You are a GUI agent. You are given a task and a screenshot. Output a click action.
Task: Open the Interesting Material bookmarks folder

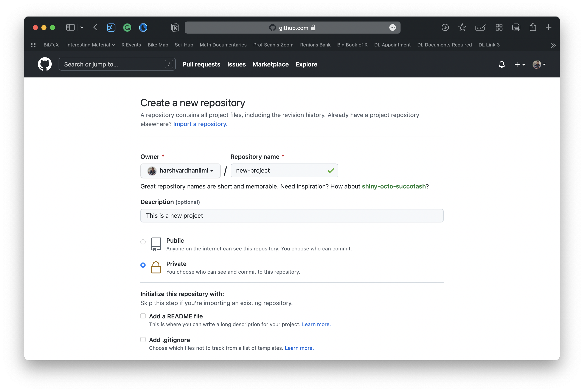click(90, 45)
